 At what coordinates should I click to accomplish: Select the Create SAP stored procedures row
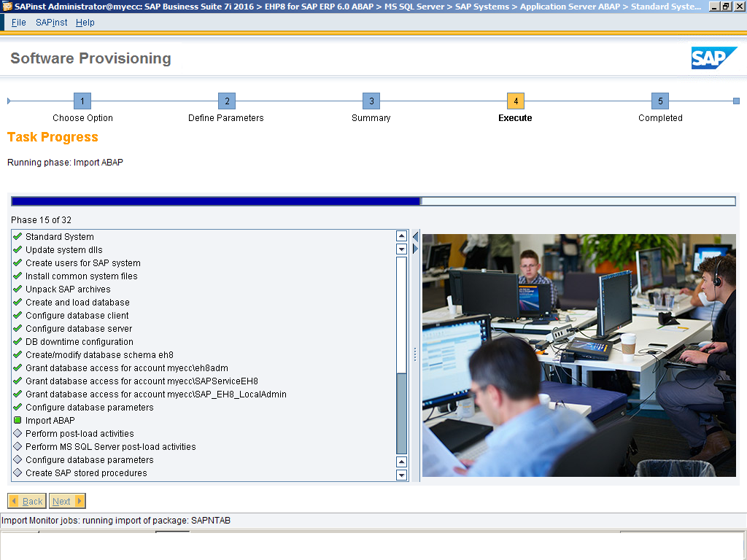(204, 472)
